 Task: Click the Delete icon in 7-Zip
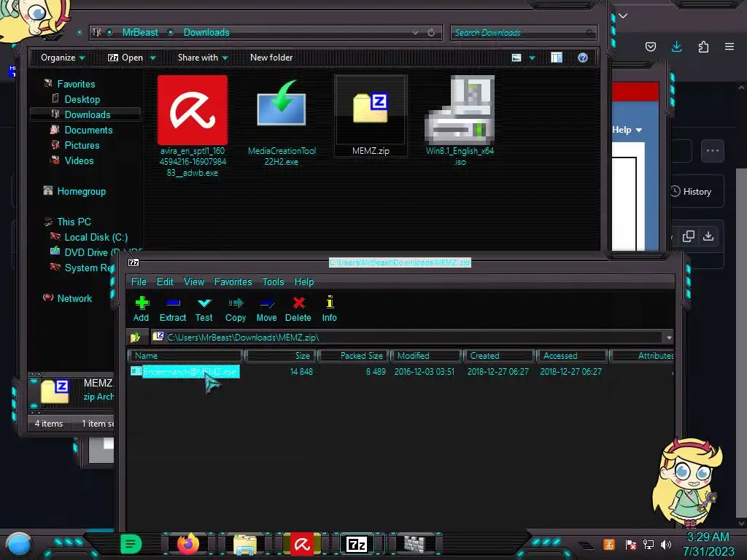click(x=298, y=309)
